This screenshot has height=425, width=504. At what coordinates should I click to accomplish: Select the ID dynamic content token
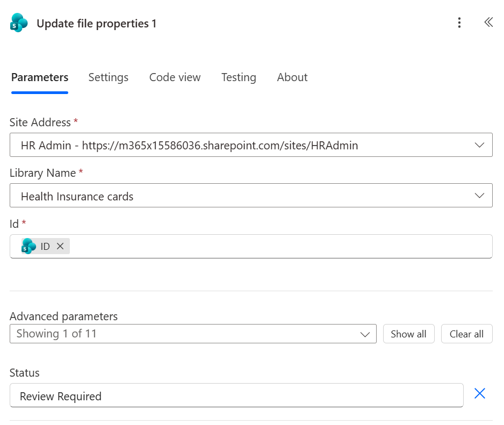(45, 246)
